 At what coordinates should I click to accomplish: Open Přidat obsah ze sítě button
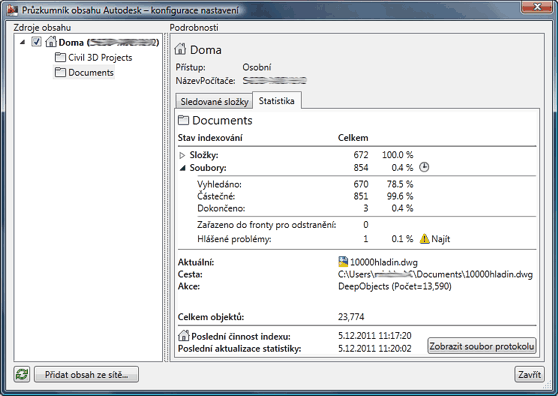click(86, 375)
